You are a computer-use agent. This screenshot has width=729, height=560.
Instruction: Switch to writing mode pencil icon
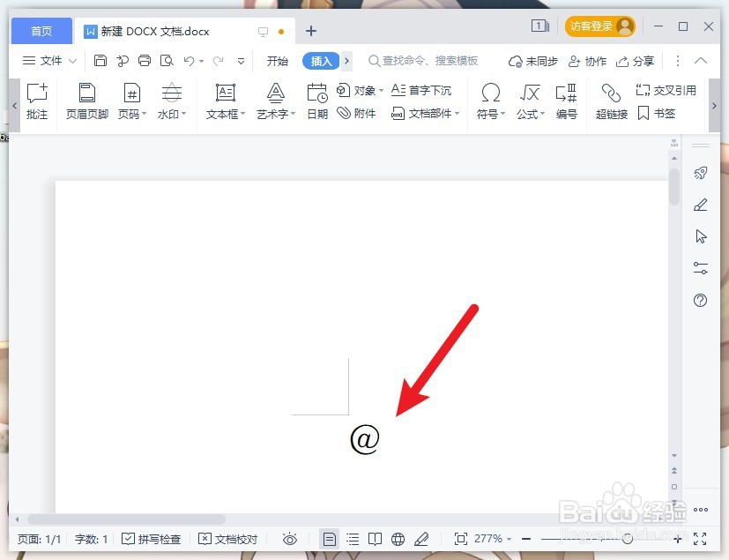(x=421, y=539)
